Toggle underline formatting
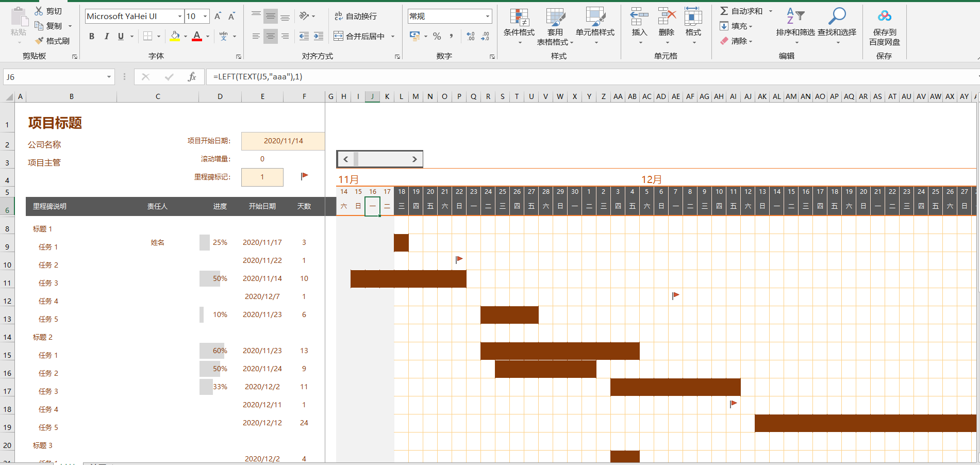Image resolution: width=980 pixels, height=465 pixels. tap(121, 36)
